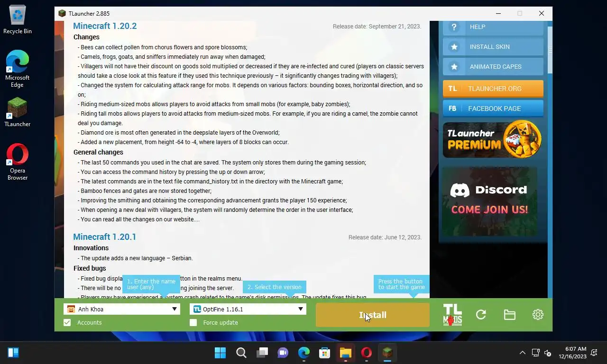Open Recycle Bin on the desktop

coord(18,20)
